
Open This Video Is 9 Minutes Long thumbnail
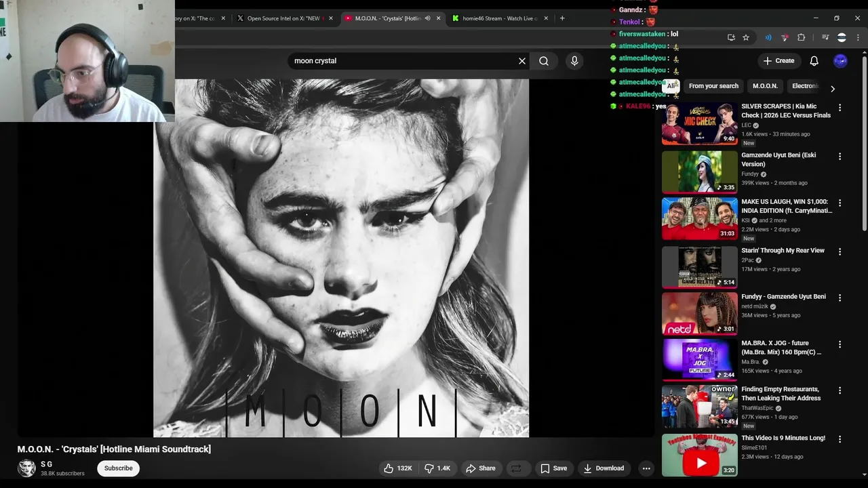(x=699, y=455)
